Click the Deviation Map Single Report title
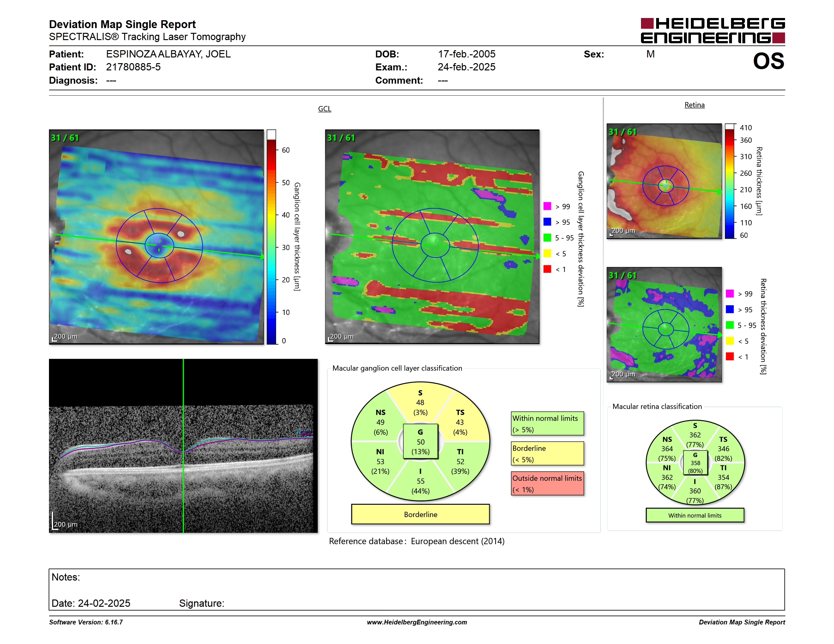834x644 pixels. [x=122, y=24]
